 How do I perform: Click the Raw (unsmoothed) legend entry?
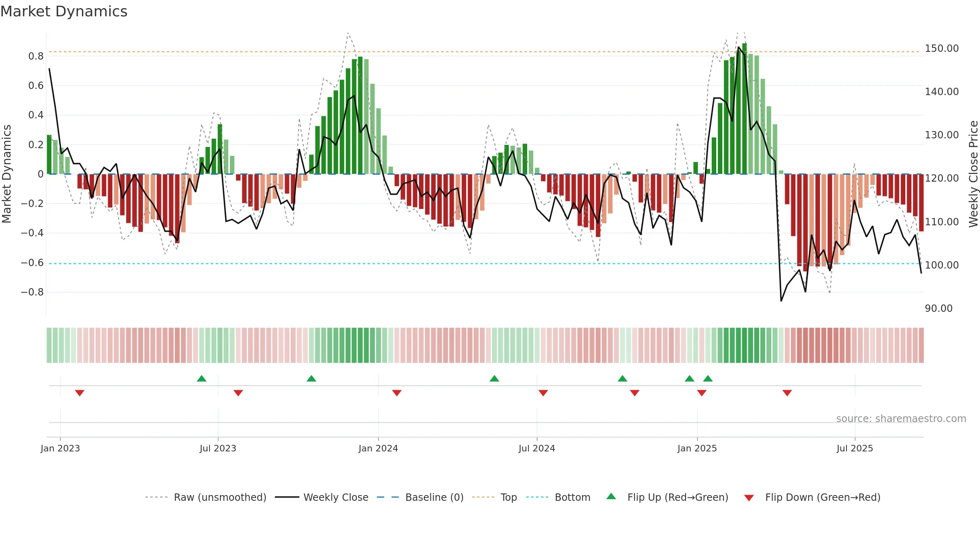click(x=206, y=497)
